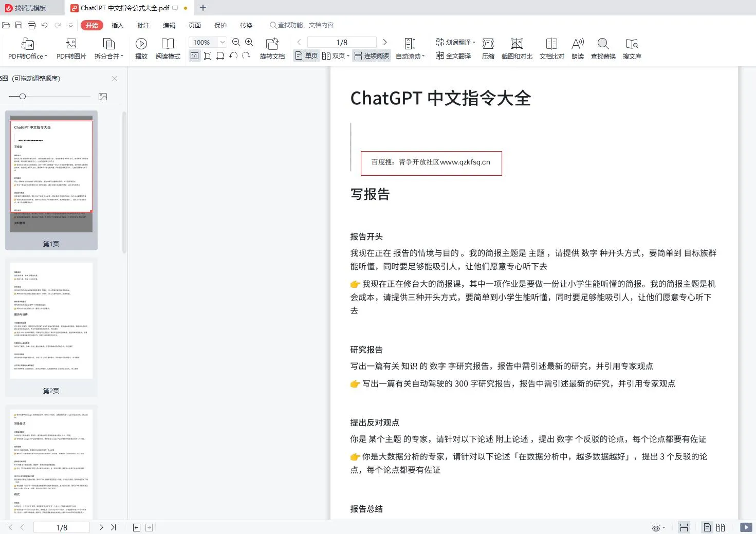Click the Print icon

32,25
